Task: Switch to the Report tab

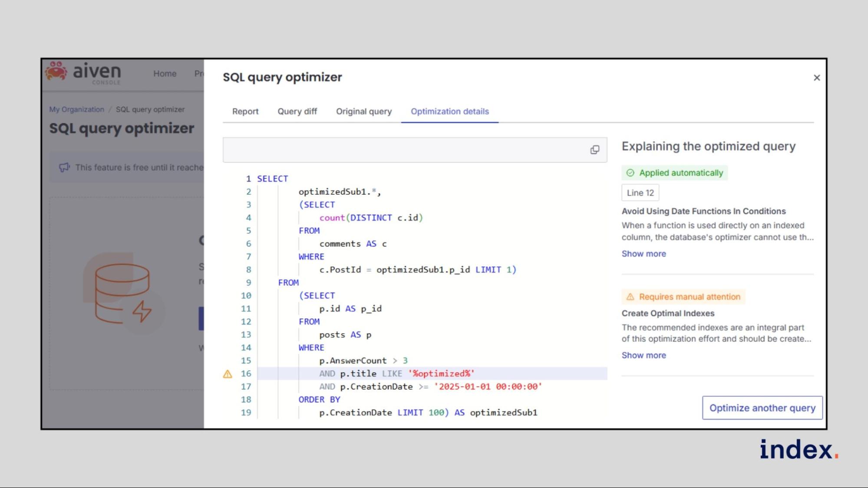Action: point(245,111)
